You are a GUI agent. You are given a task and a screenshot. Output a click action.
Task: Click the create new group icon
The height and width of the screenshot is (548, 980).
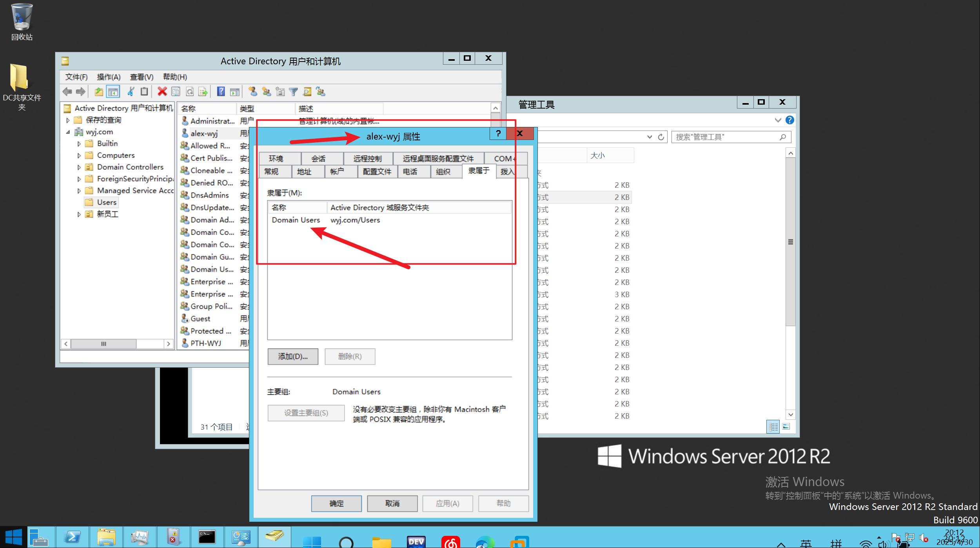coord(267,92)
